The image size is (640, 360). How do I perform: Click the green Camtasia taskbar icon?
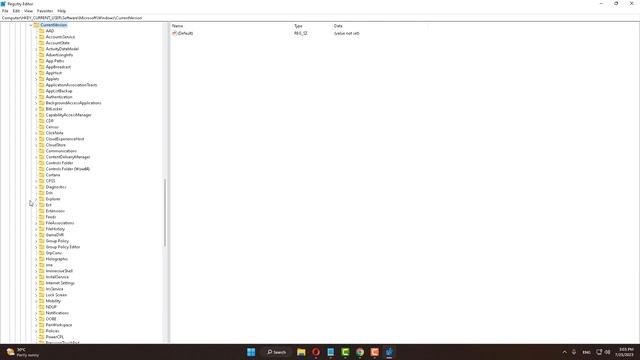point(345,352)
